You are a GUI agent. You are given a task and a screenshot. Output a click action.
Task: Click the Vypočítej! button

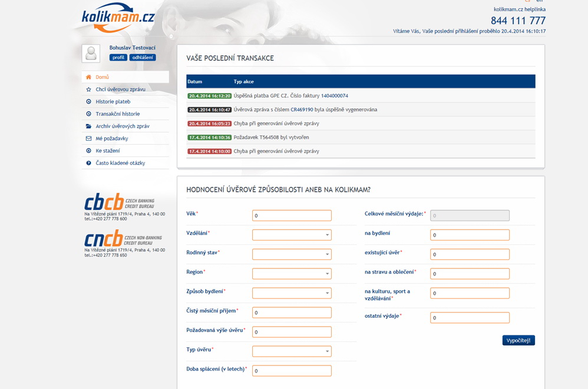tap(518, 340)
